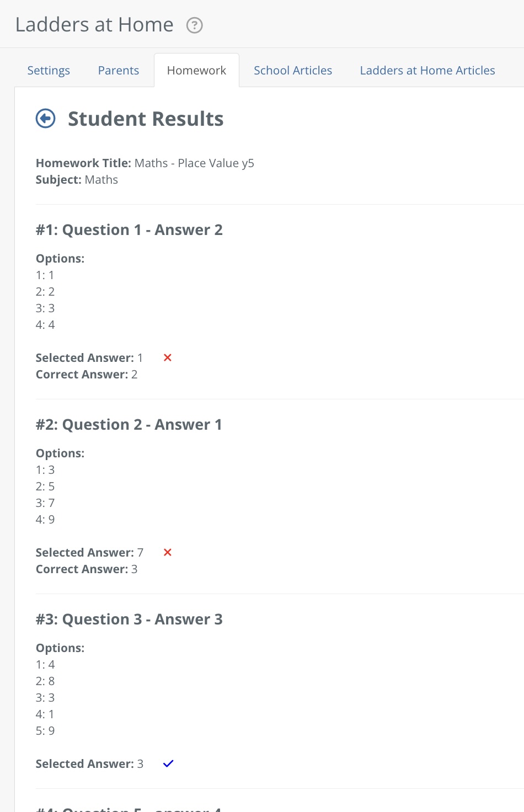Switch to Ladders at Home Articles tab
Viewport: 524px width, 812px height.
pyautogui.click(x=427, y=71)
